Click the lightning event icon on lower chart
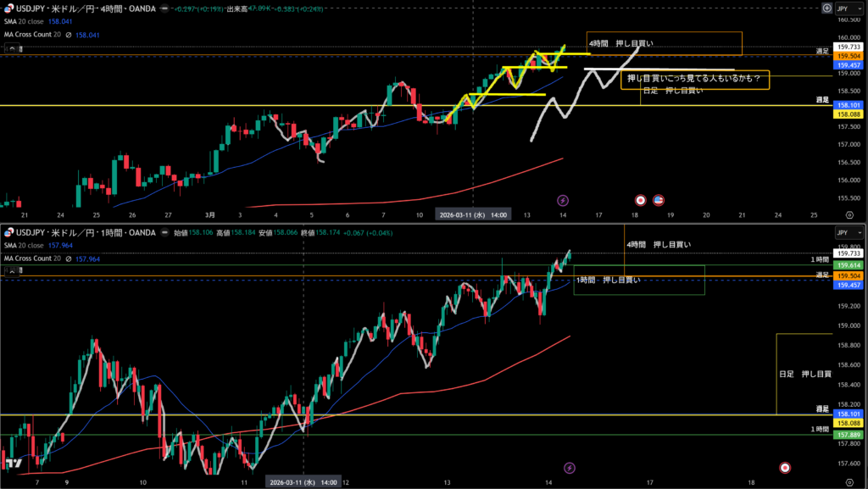Viewport: 868px width, 489px height. point(570,467)
